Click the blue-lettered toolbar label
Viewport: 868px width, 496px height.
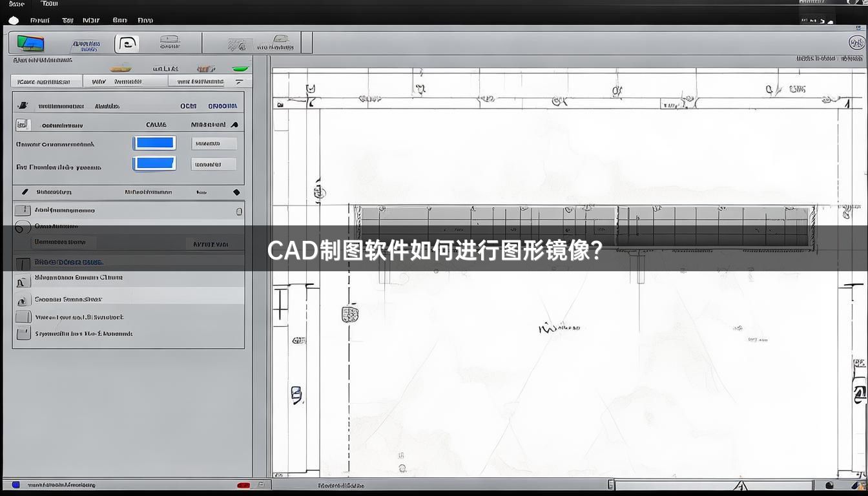click(86, 46)
